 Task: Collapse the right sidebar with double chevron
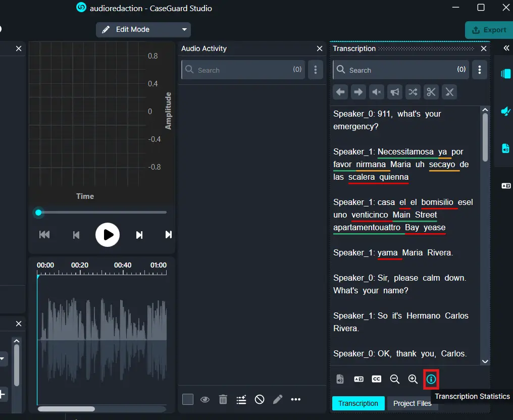pyautogui.click(x=506, y=48)
